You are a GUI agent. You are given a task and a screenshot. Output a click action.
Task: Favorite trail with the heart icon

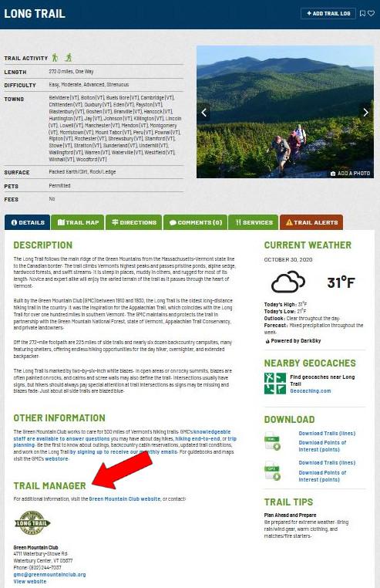(371, 13)
